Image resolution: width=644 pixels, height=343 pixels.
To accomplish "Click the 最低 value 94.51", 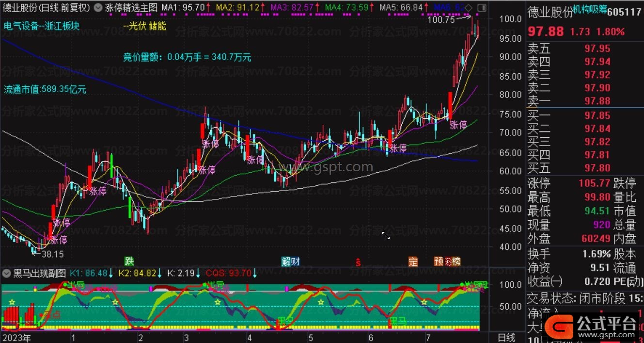I will coord(597,211).
